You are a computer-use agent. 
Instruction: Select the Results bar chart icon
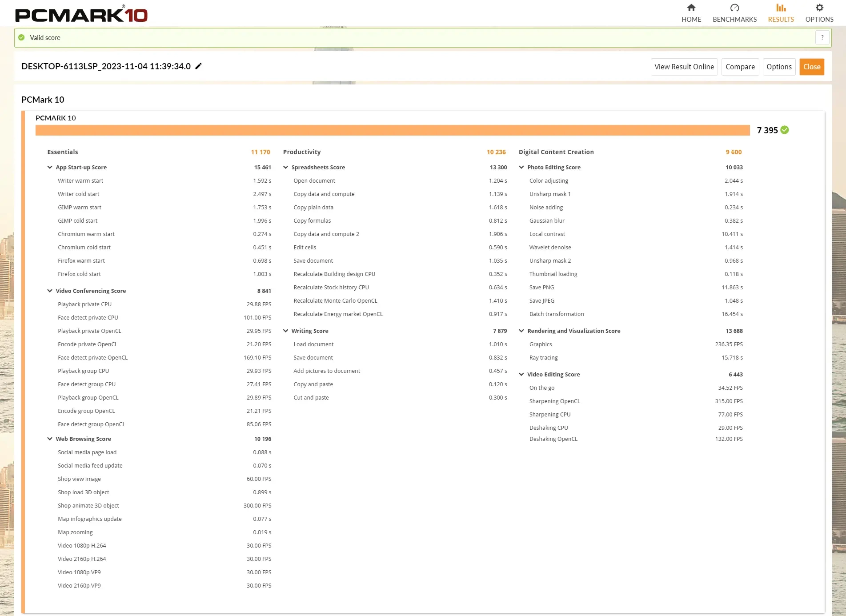781,8
